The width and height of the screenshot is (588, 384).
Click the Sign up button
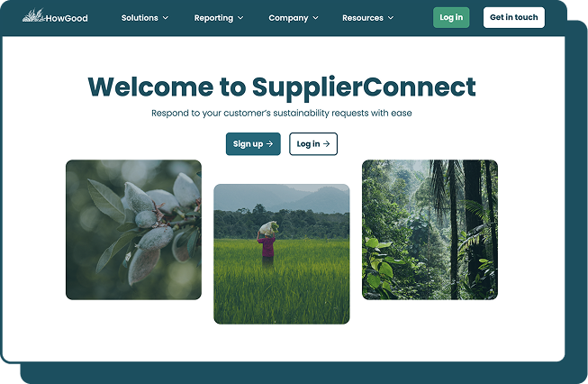point(253,143)
